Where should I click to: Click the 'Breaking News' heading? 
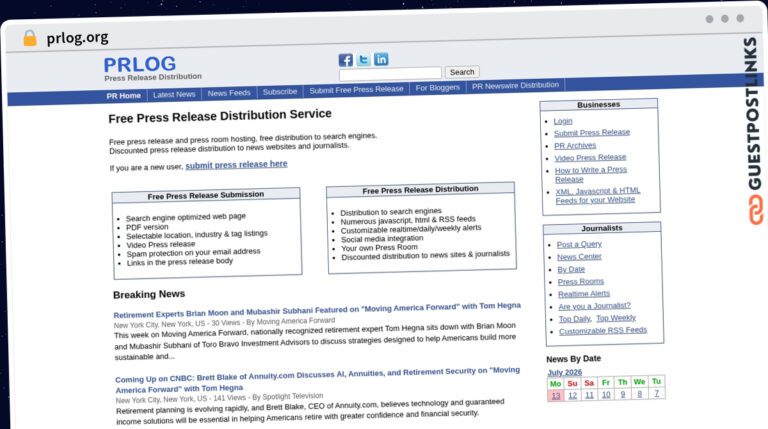[x=149, y=294]
